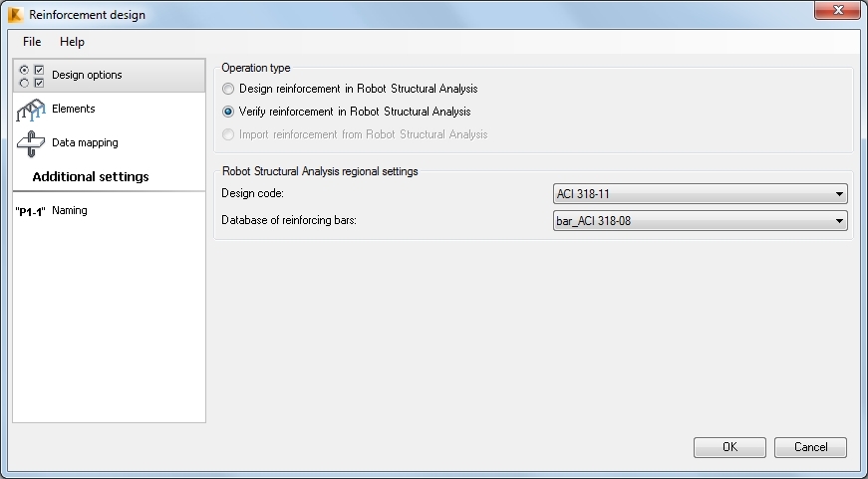Close the Reinforcement design dialog
The width and height of the screenshot is (868, 479).
837,10
